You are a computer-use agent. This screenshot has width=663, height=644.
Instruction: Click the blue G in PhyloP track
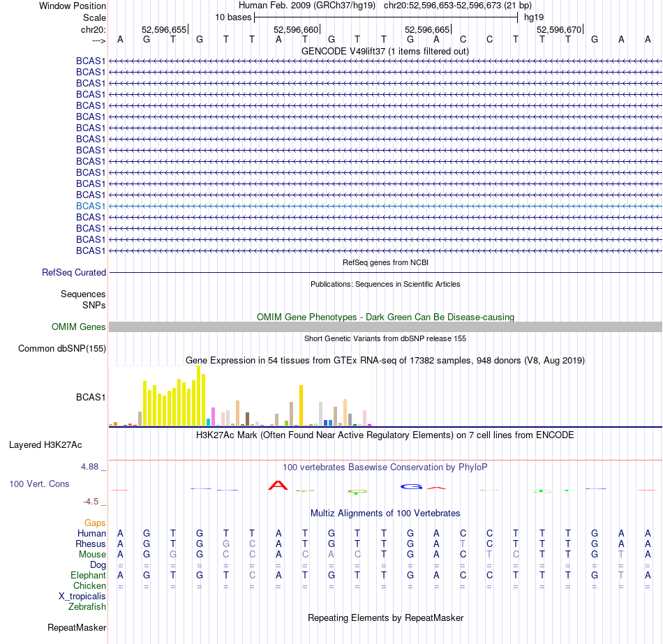411,487
